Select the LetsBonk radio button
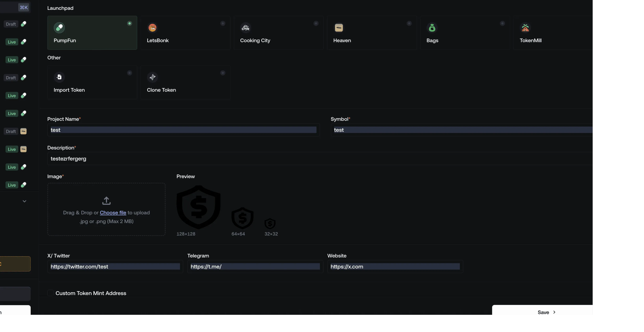The image size is (644, 332). point(223,23)
